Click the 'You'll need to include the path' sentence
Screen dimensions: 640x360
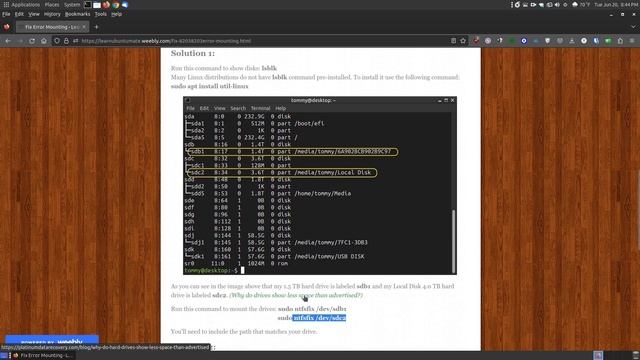coord(244,332)
